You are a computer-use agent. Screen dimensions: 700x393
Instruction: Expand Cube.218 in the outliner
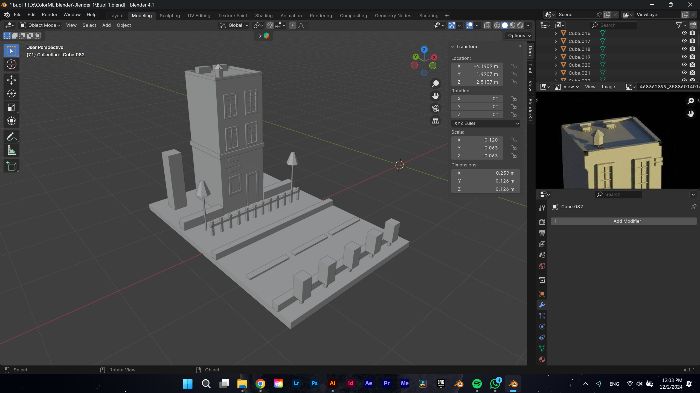(556, 49)
